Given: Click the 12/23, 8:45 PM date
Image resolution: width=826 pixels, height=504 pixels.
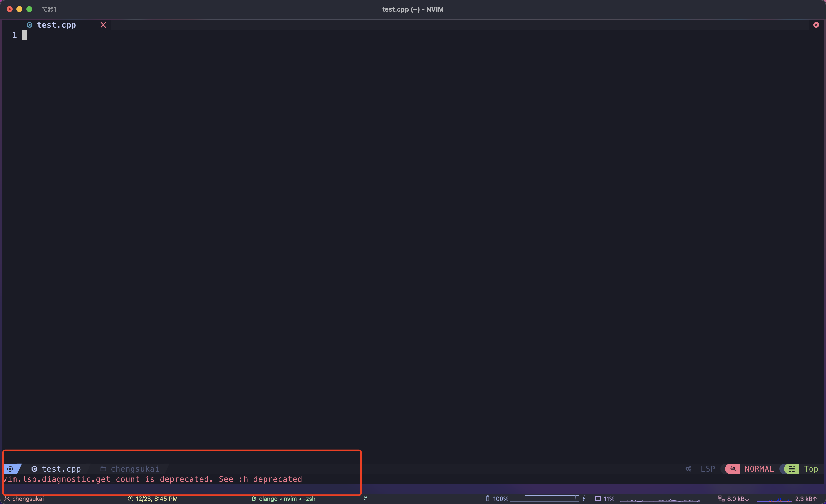Looking at the screenshot, I should point(157,499).
